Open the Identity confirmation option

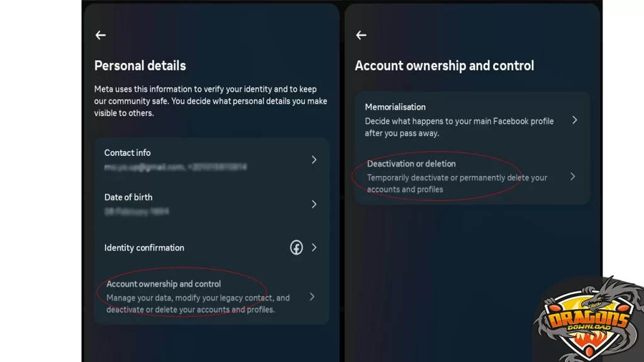click(144, 248)
